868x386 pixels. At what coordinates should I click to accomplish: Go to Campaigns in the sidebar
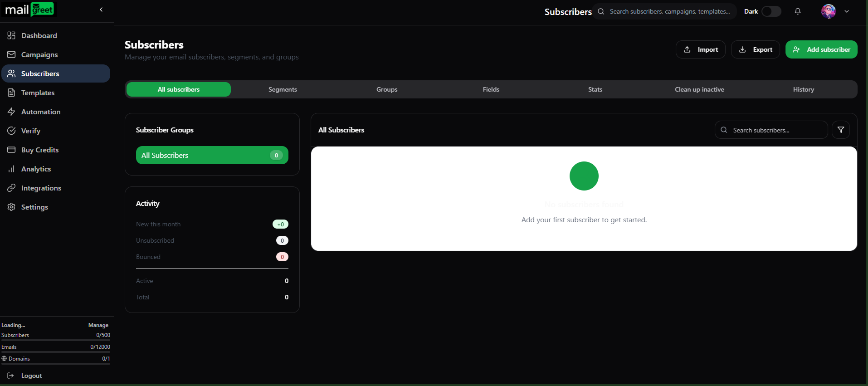tap(56, 54)
